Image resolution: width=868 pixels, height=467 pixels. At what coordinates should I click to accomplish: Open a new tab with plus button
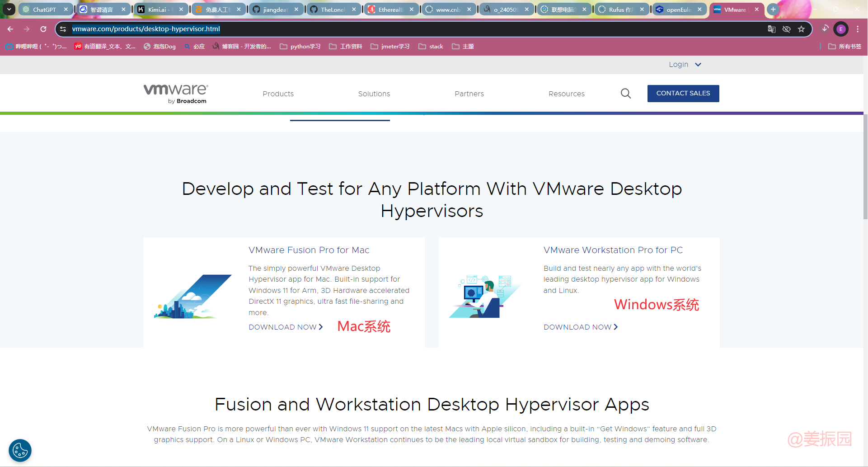(773, 9)
